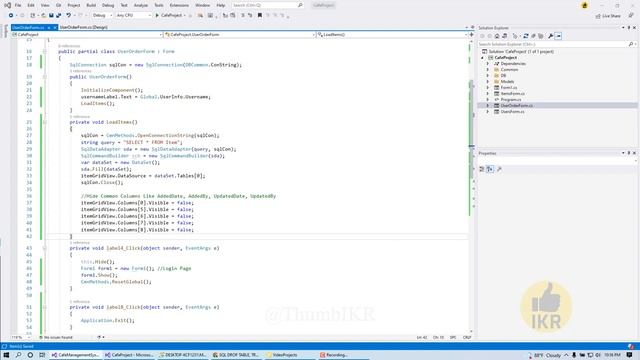Click the No issues found indicator
This screenshot has height=360, width=640.
56,338
